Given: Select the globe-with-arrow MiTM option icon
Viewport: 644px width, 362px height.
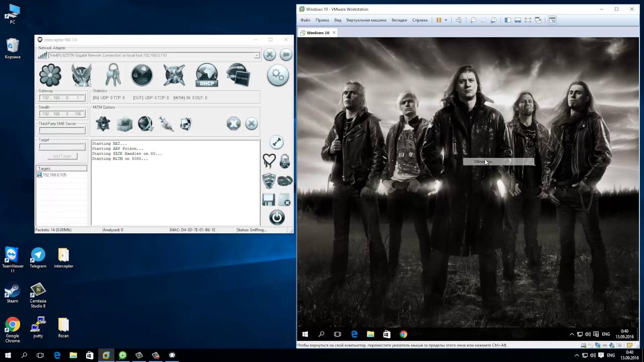Looking at the screenshot, I should [x=145, y=123].
